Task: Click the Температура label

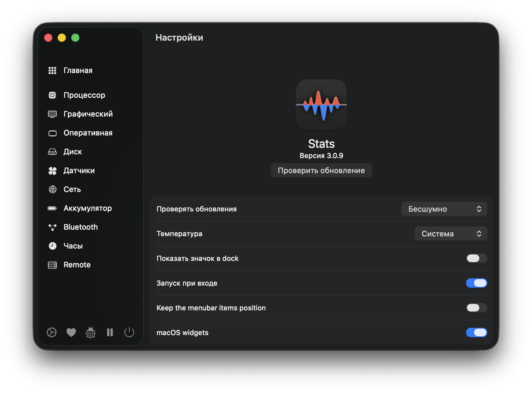Action: tap(179, 234)
